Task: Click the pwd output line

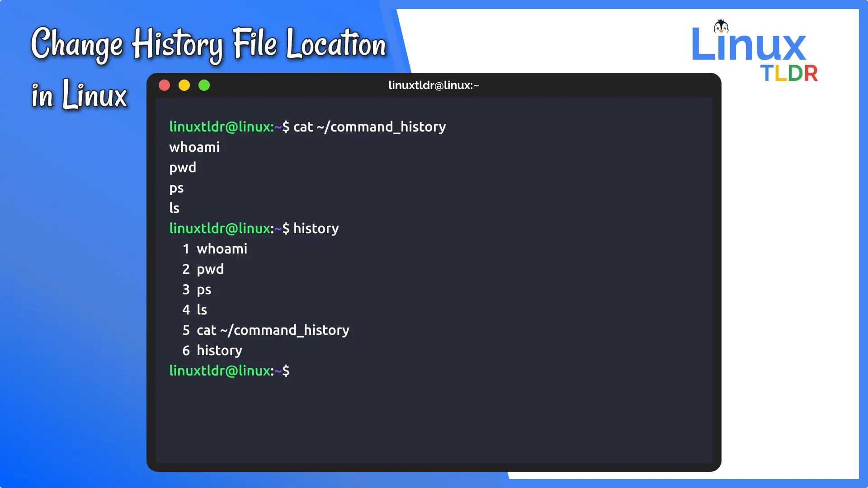Action: pos(183,167)
